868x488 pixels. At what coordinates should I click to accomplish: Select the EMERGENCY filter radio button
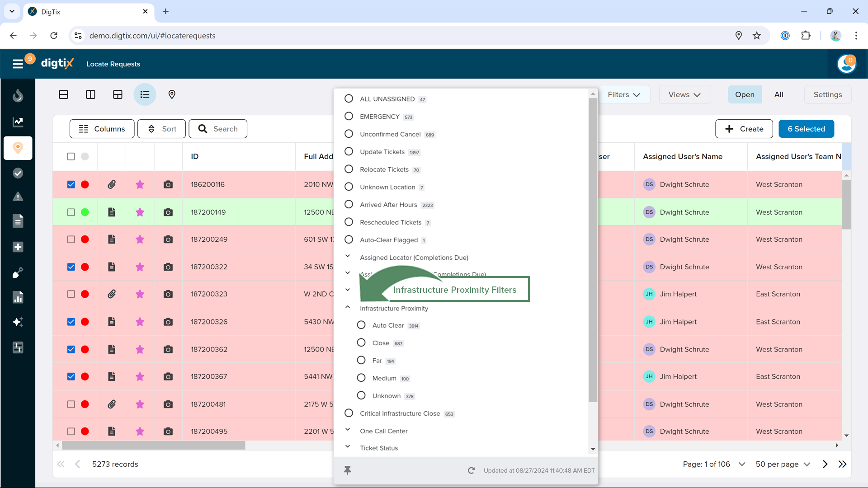[349, 117]
